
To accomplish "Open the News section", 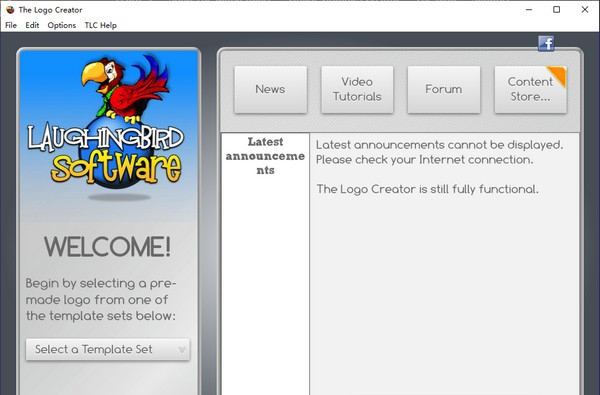I will (x=271, y=90).
